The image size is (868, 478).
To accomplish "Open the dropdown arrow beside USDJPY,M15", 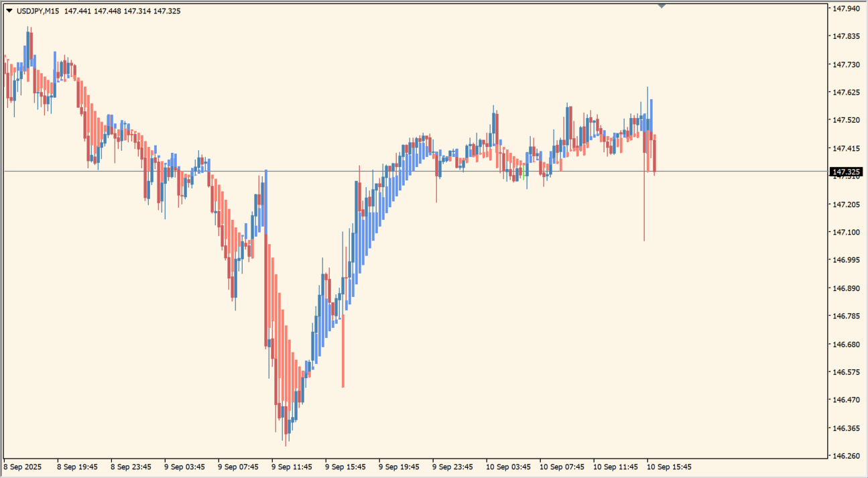I will click(9, 11).
